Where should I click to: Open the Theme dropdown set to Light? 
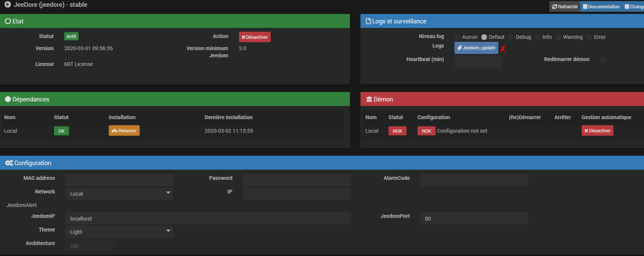click(119, 232)
